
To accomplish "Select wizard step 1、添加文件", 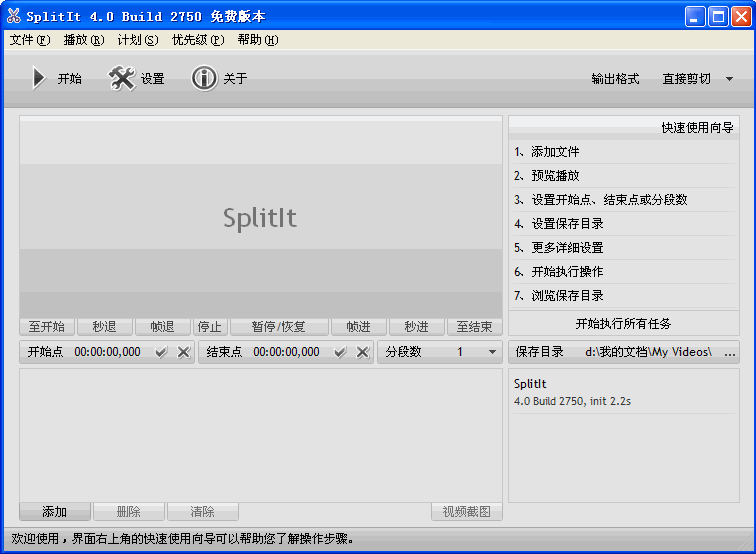I will pos(624,152).
